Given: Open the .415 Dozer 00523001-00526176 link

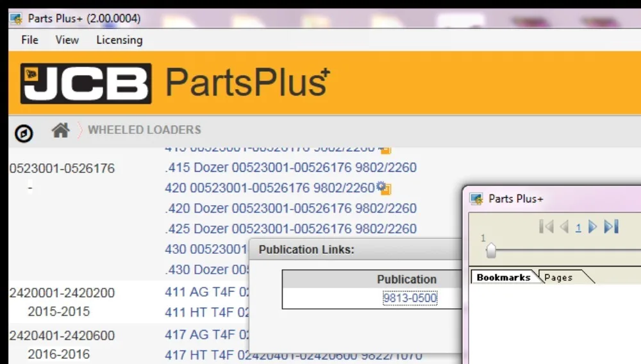Looking at the screenshot, I should coord(290,167).
